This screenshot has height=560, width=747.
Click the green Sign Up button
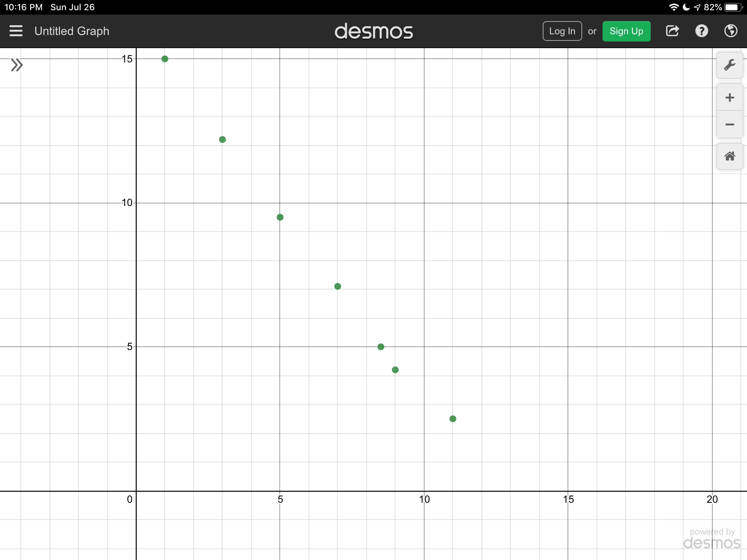tap(626, 31)
